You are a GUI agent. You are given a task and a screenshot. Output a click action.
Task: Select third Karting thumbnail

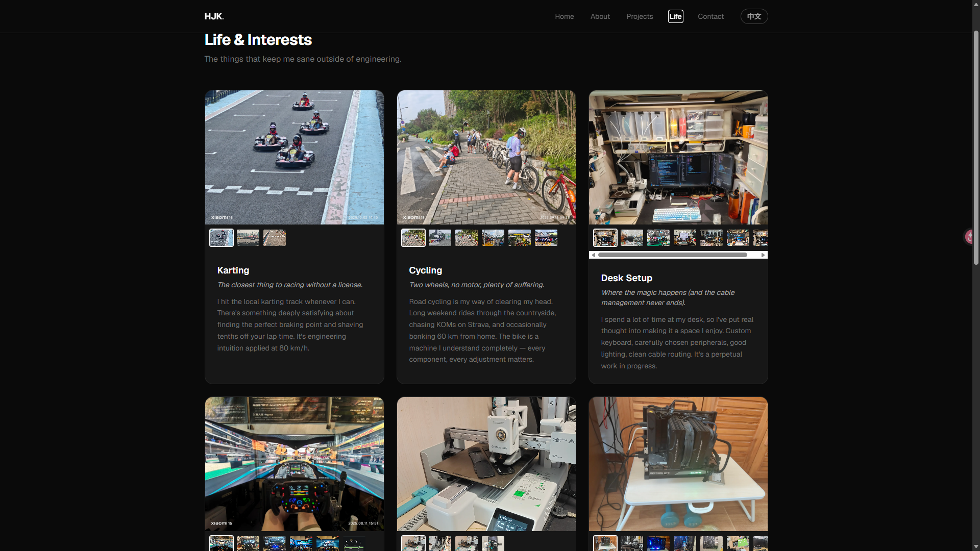point(275,238)
